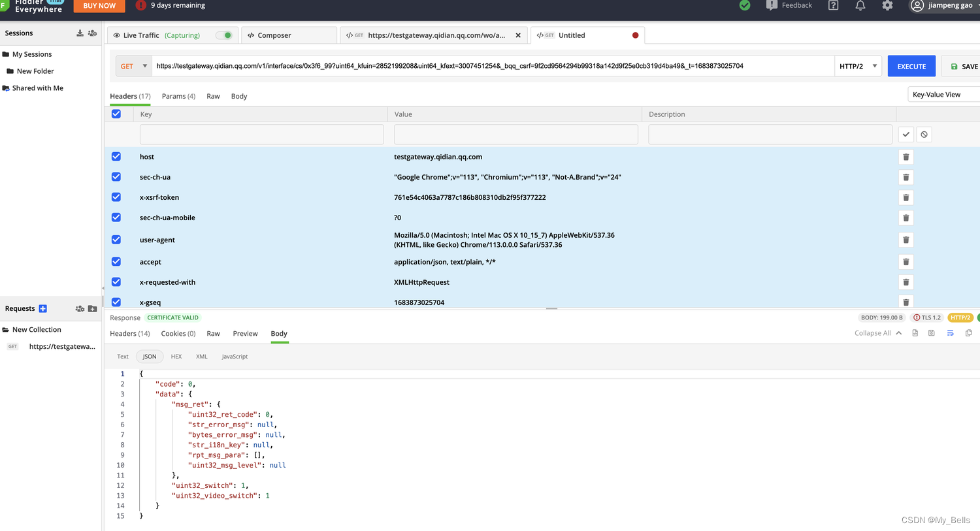
Task: Delete the x-requested-with header row
Action: 906,282
